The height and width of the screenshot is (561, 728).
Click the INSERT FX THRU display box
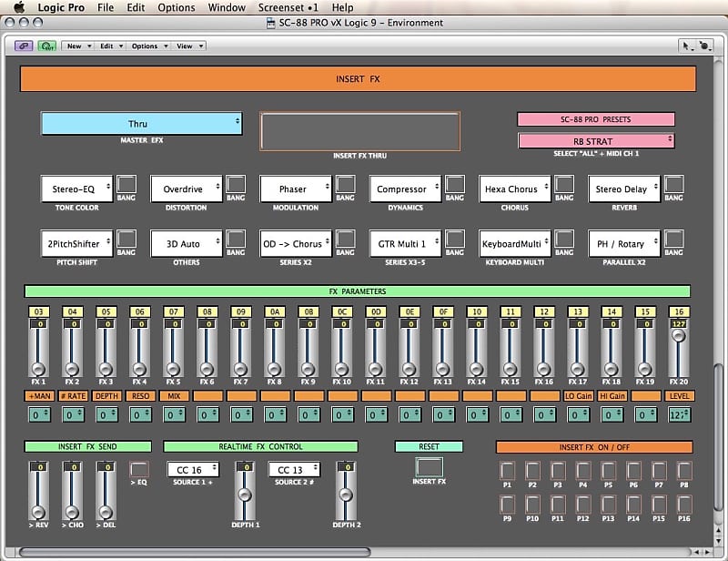359,131
